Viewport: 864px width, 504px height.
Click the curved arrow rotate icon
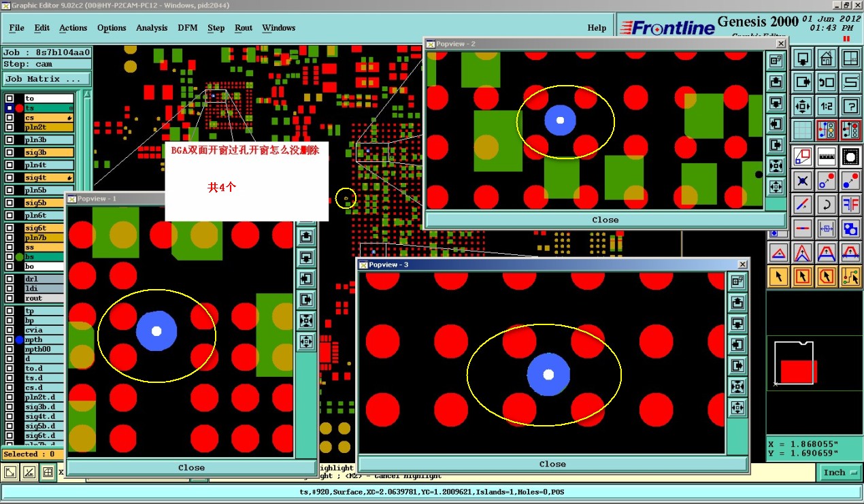click(827, 205)
